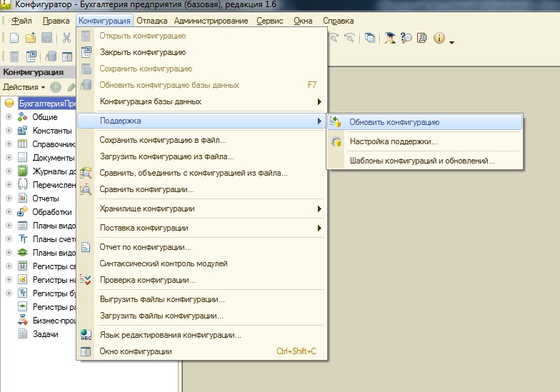Expand the Документы tree node

9,157
